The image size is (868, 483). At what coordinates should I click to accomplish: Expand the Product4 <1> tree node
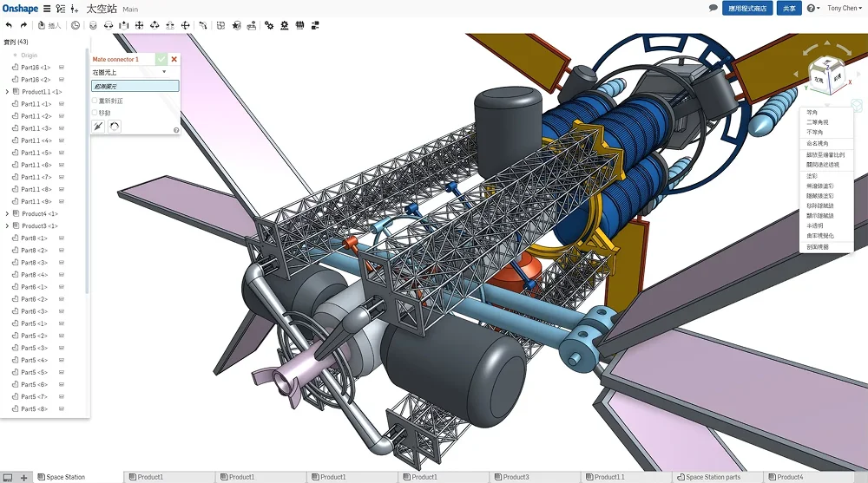click(7, 214)
